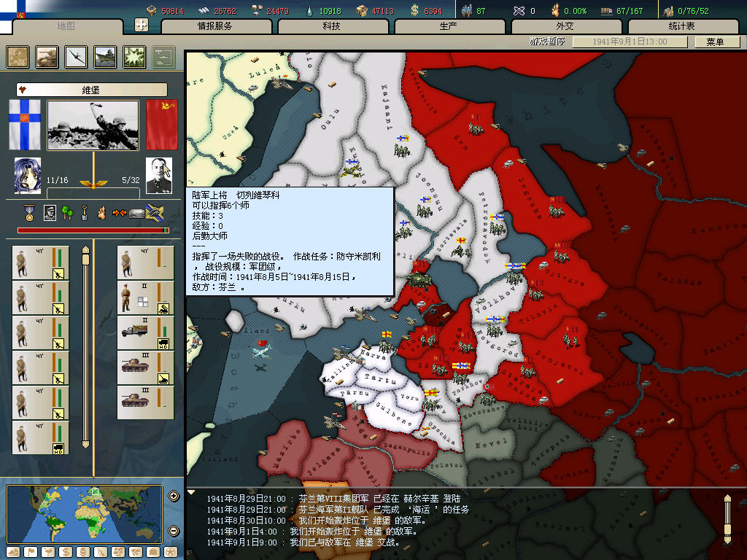This screenshot has height=560, width=747.
Task: Click the 维堡 province name bar
Action: click(x=92, y=90)
